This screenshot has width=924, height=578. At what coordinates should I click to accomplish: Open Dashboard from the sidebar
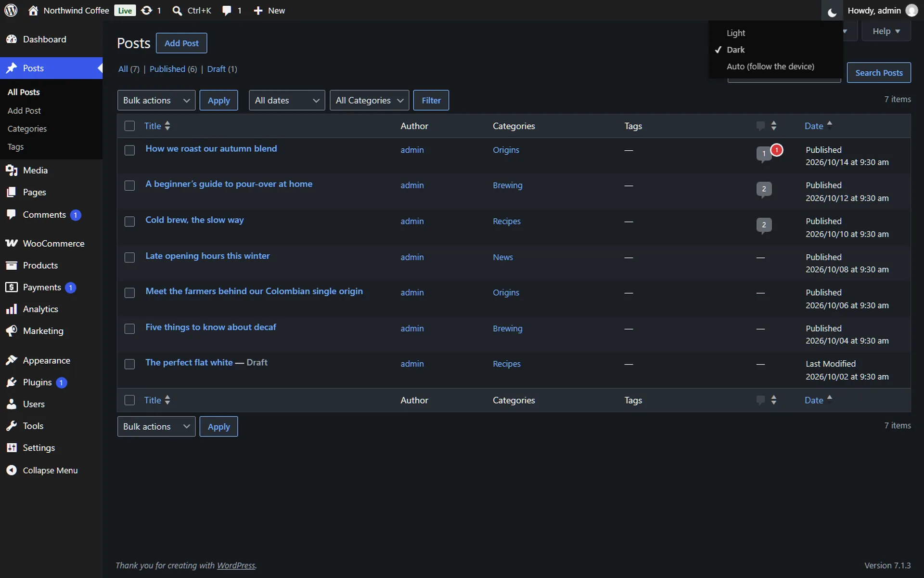pyautogui.click(x=44, y=39)
